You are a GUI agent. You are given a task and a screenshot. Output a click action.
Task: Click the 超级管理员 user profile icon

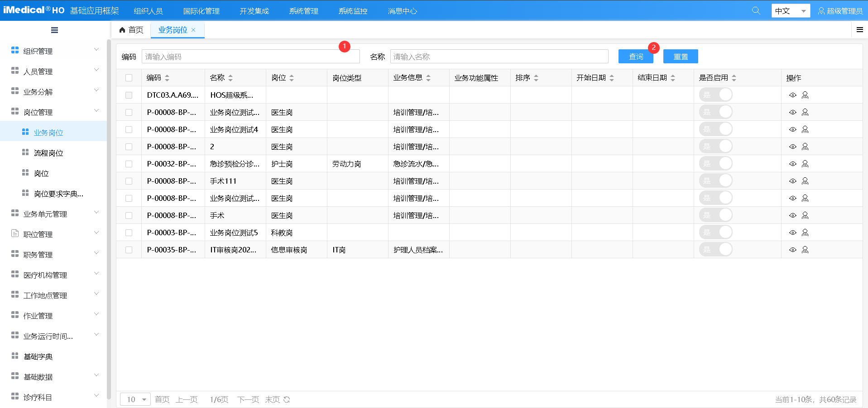[821, 11]
